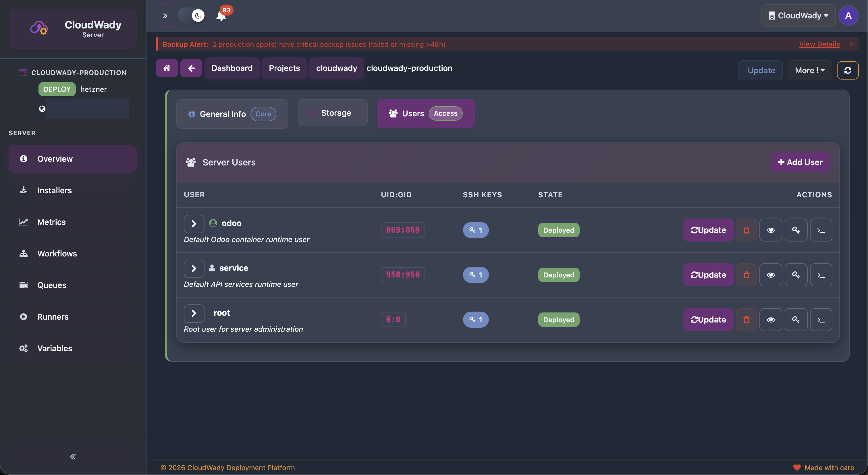Open the CloudWady workspace dropdown
The width and height of the screenshot is (868, 475).
[x=798, y=15]
